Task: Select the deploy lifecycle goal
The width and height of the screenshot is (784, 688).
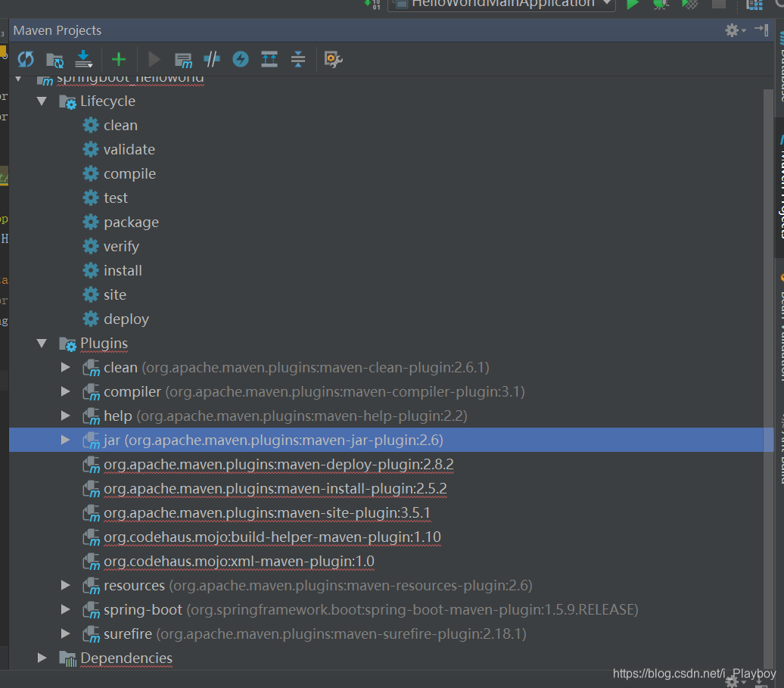Action: tap(126, 319)
